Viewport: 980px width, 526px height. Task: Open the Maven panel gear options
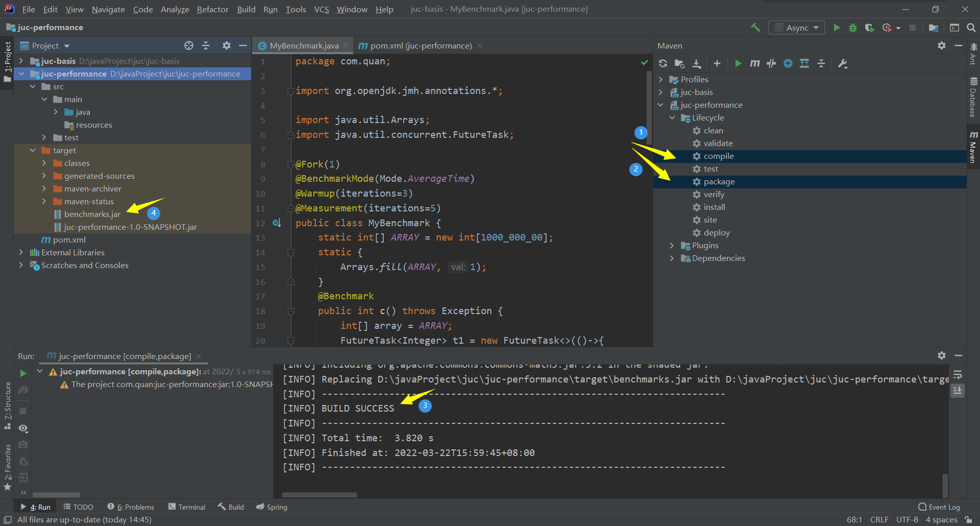point(942,45)
